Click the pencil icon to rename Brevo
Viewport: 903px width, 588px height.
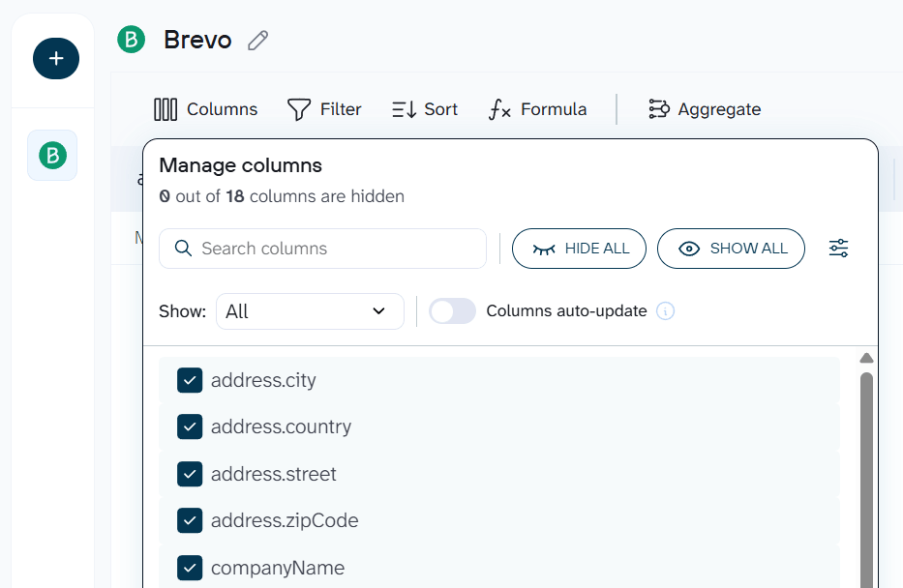(256, 40)
